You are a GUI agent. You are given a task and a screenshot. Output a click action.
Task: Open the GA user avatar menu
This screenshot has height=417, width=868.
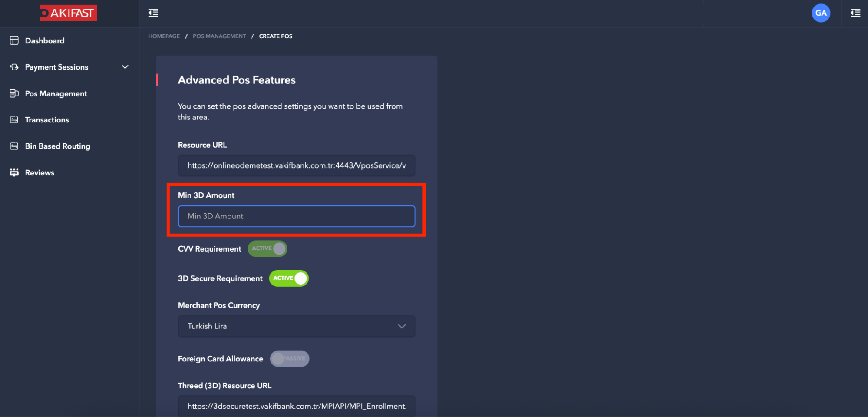821,13
